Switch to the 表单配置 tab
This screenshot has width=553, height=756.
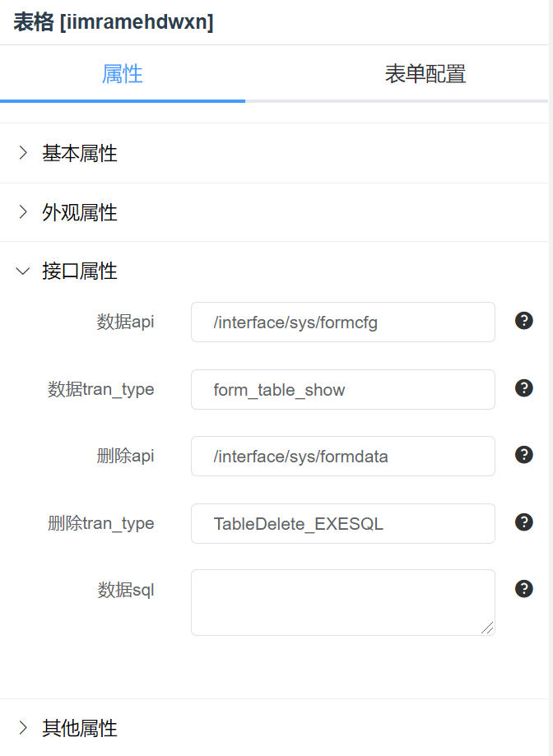(x=425, y=74)
